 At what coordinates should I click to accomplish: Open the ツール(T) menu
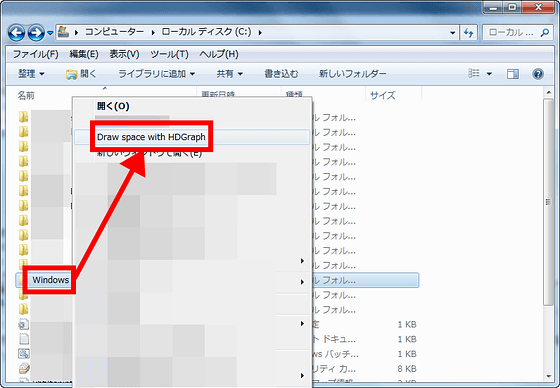coord(169,54)
